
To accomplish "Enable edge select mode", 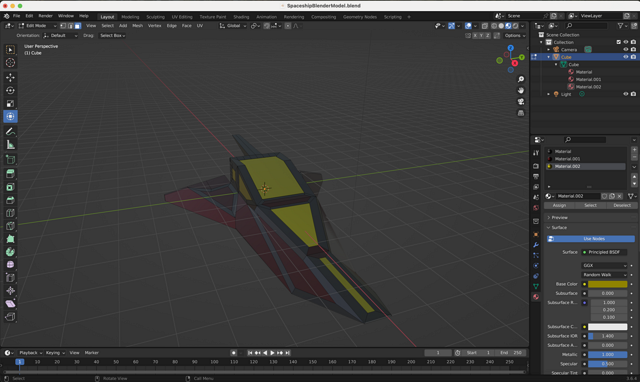I will point(70,26).
